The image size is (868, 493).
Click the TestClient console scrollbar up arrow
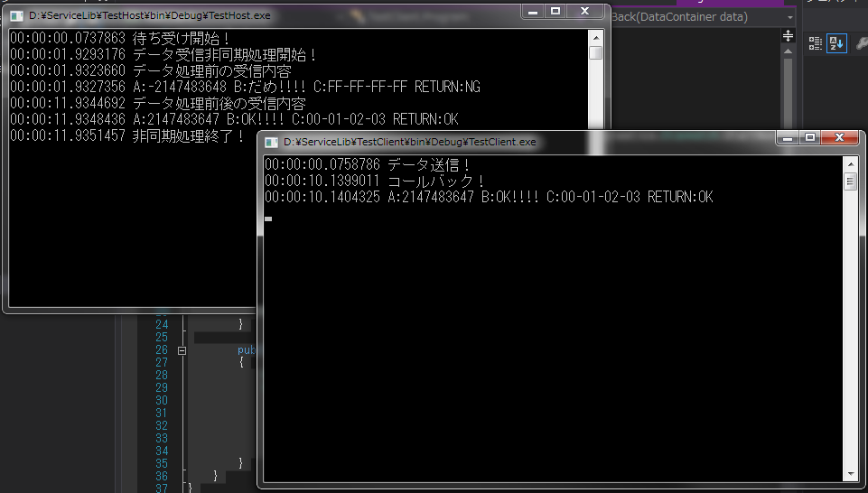(x=851, y=164)
